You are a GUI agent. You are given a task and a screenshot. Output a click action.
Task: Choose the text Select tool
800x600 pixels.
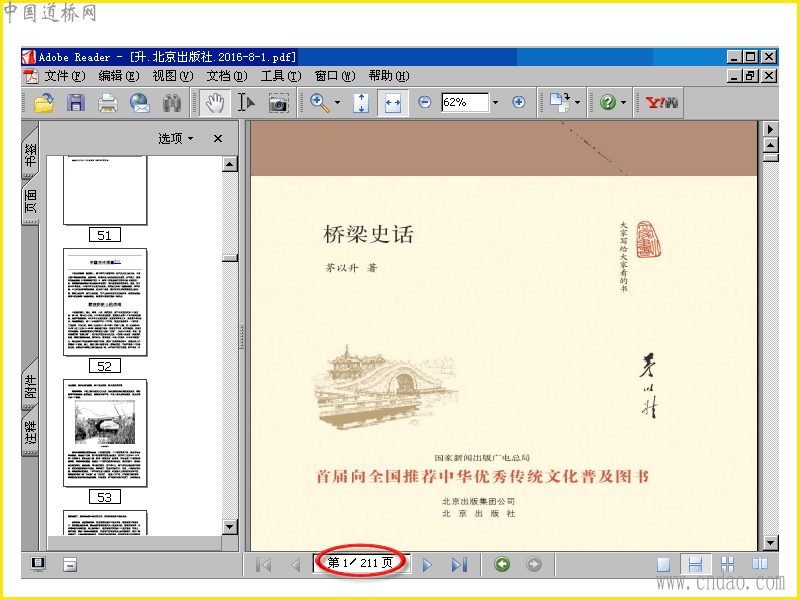[x=246, y=103]
